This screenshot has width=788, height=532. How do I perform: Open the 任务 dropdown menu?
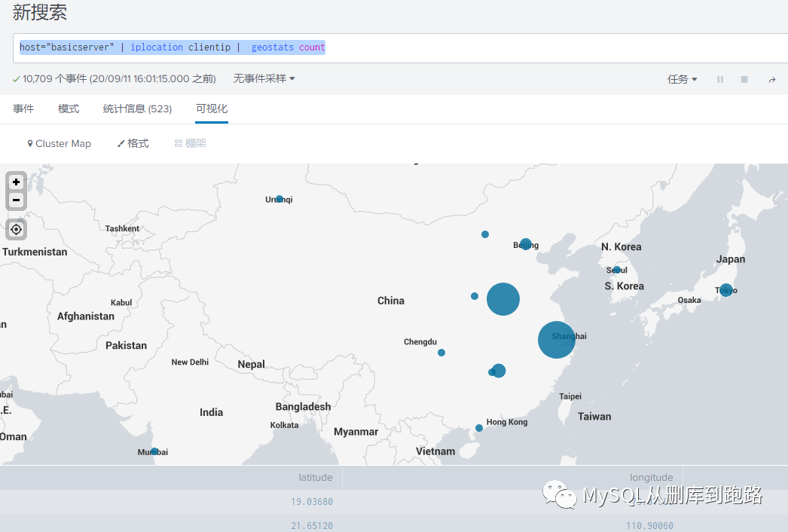click(682, 79)
